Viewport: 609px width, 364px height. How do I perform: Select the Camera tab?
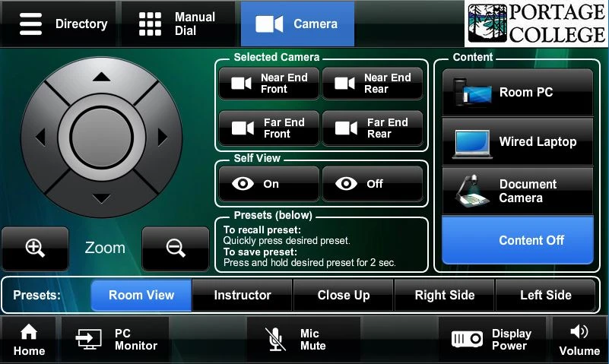coord(297,24)
